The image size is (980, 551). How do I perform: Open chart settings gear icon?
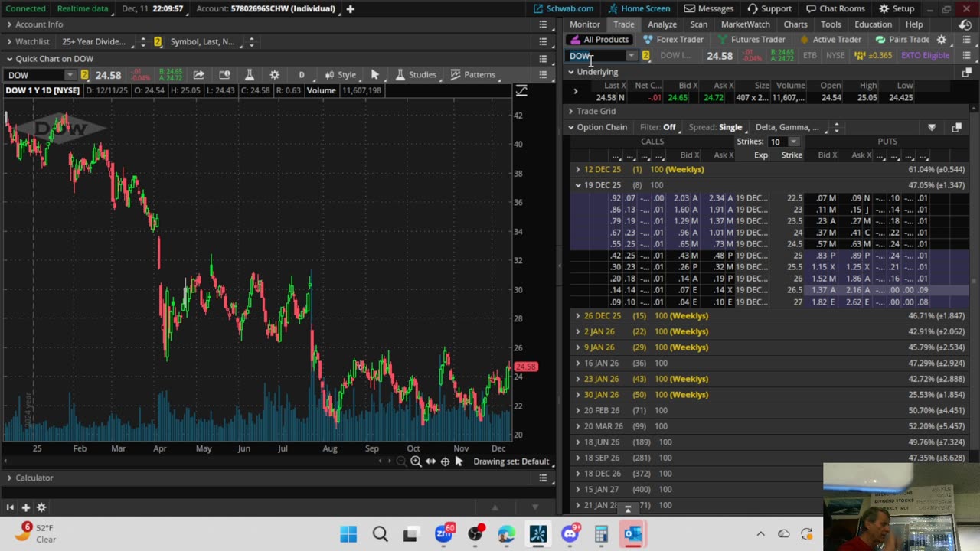[x=274, y=74]
